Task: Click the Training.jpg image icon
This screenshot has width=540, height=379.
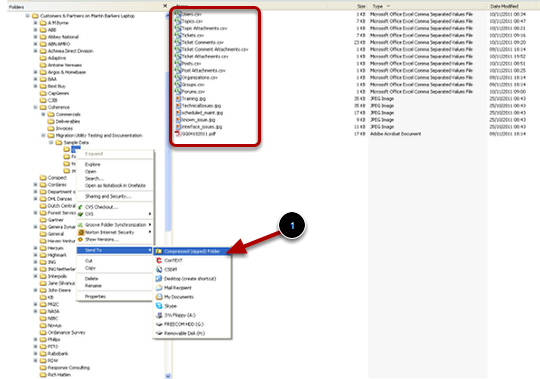Action: click(178, 98)
